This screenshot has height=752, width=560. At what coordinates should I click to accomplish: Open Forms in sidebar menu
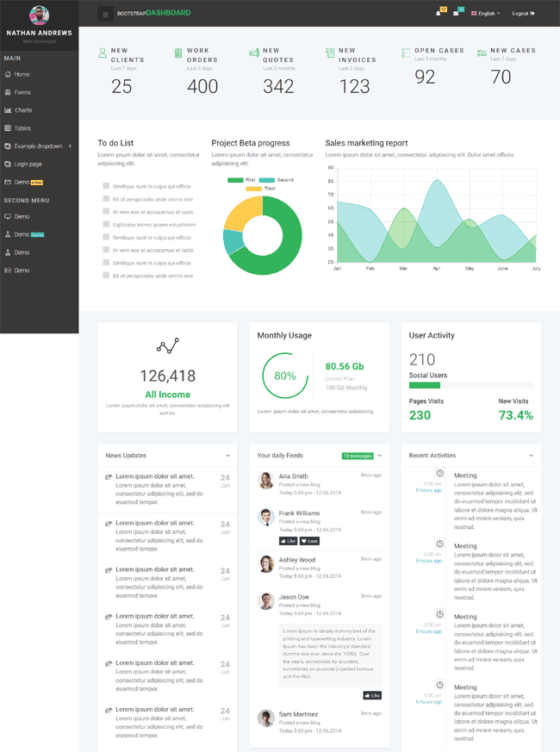(22, 92)
